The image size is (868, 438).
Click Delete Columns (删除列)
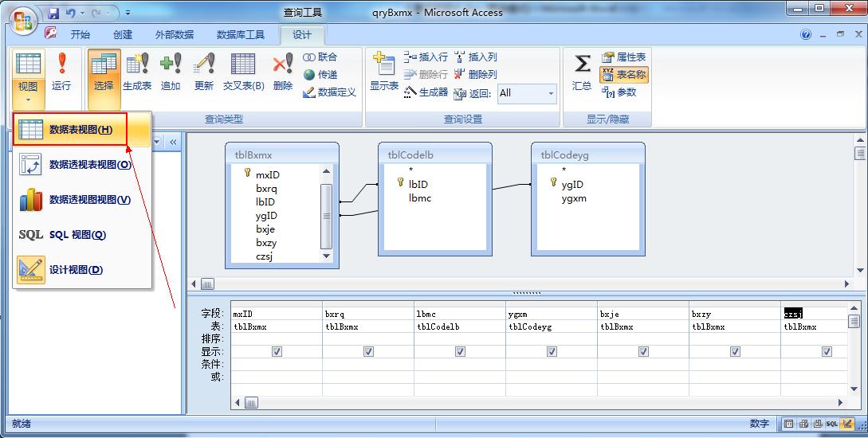pyautogui.click(x=476, y=74)
